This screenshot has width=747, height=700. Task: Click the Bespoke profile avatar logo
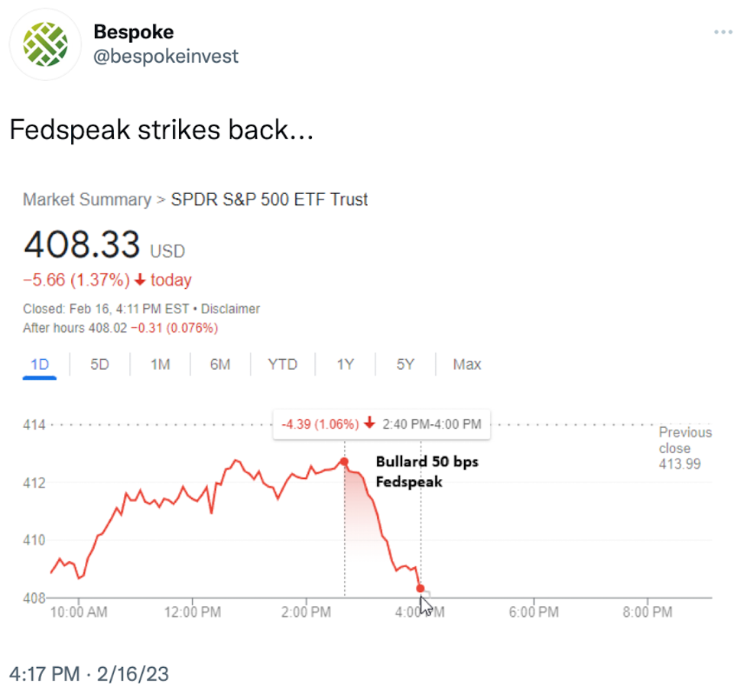[x=45, y=44]
